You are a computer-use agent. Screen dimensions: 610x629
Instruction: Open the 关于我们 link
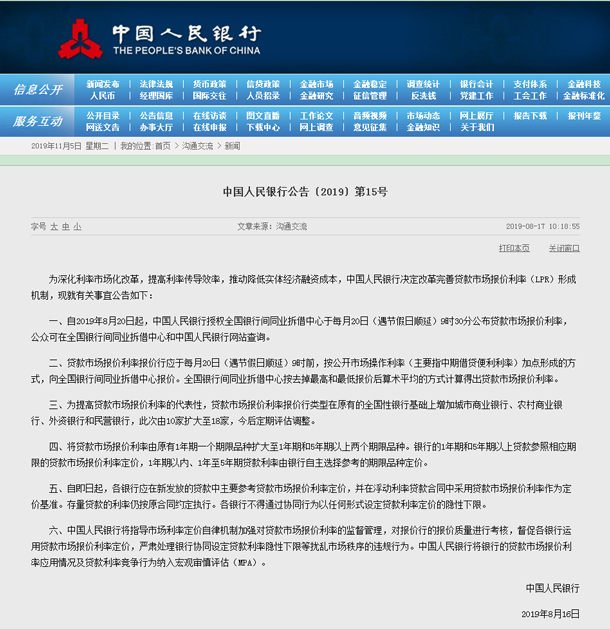pyautogui.click(x=476, y=128)
